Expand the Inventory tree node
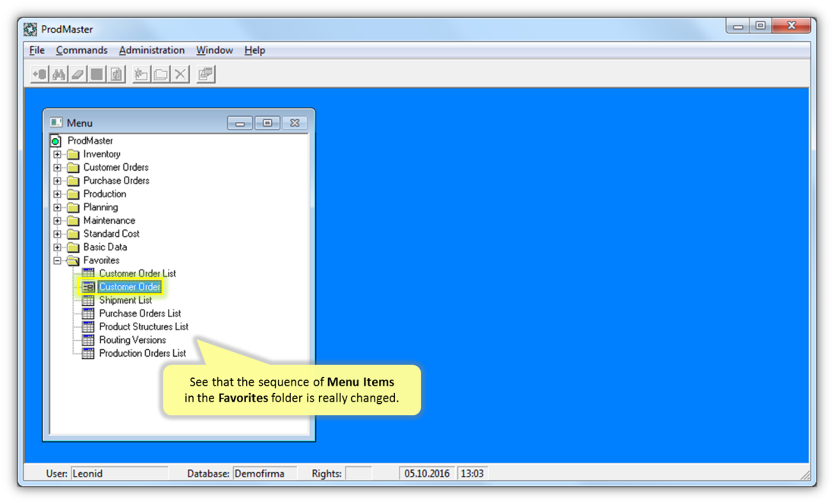Image resolution: width=834 pixels, height=504 pixels. (58, 154)
